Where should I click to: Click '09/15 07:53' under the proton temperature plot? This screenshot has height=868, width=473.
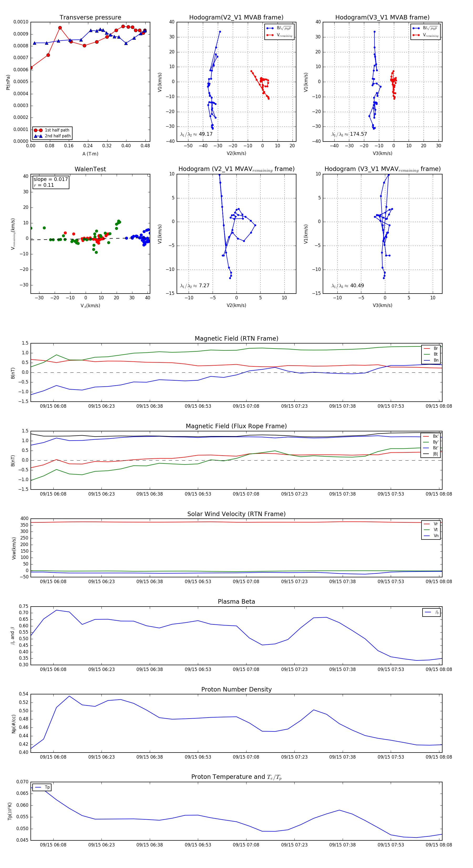click(390, 845)
